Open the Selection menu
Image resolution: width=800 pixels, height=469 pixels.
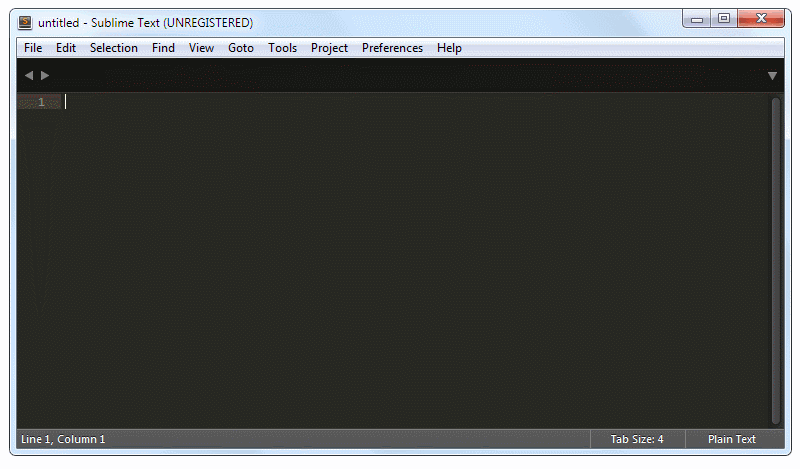[x=114, y=48]
